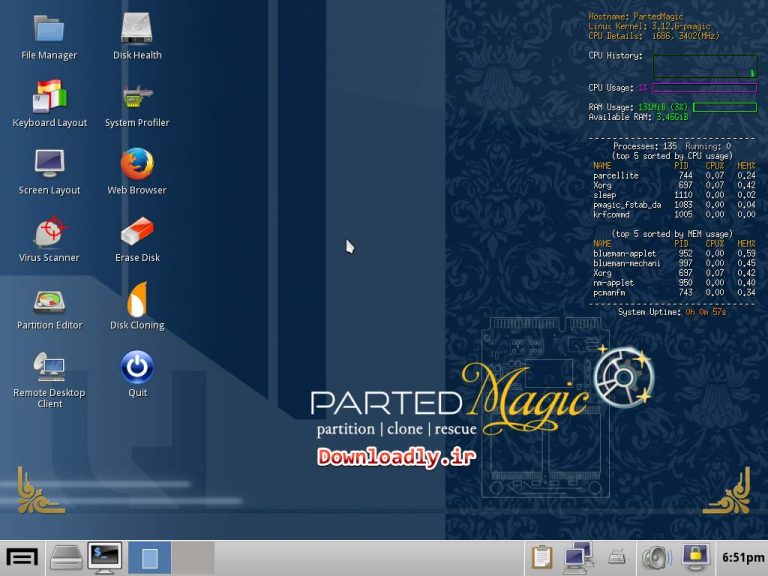Open the File Manager desktop icon
This screenshot has height=576, width=768.
click(48, 29)
